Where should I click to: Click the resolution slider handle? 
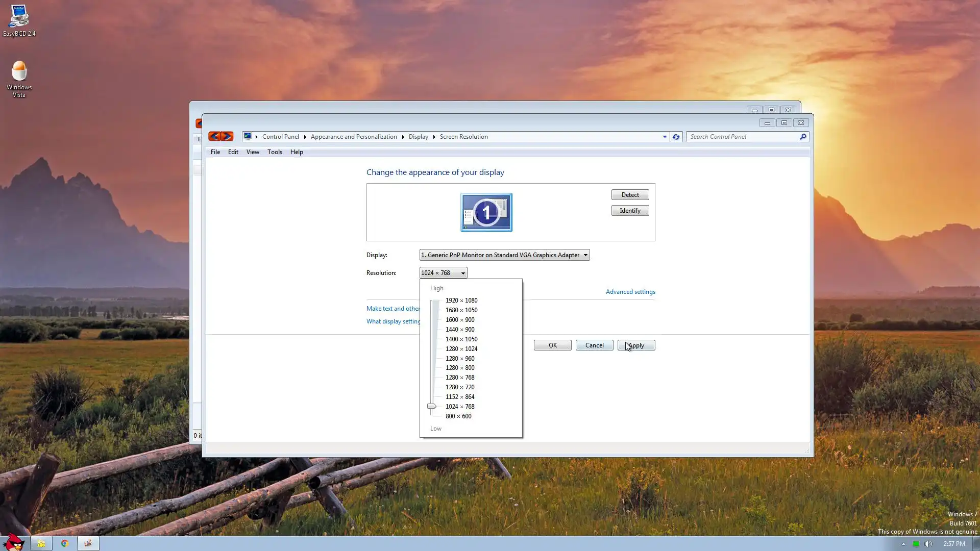click(432, 407)
